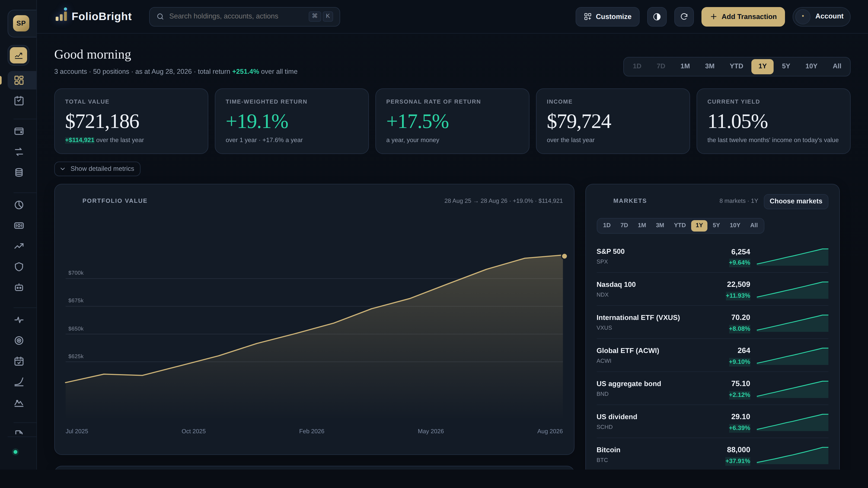Select the dashboard 7D range
868x488 pixels.
[x=661, y=66]
